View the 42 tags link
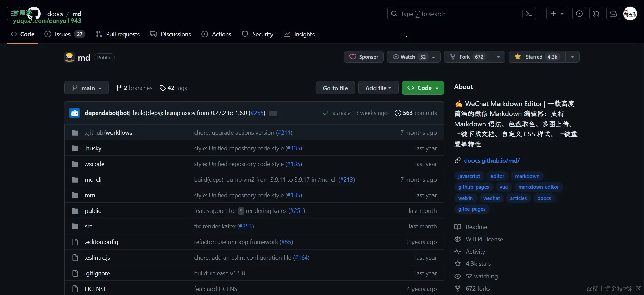644x295 pixels. (x=173, y=88)
